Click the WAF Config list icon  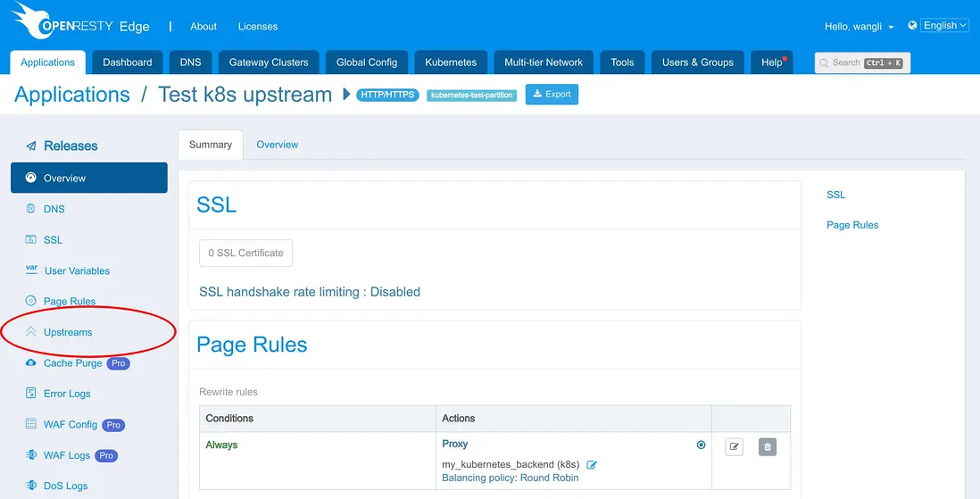coord(30,424)
